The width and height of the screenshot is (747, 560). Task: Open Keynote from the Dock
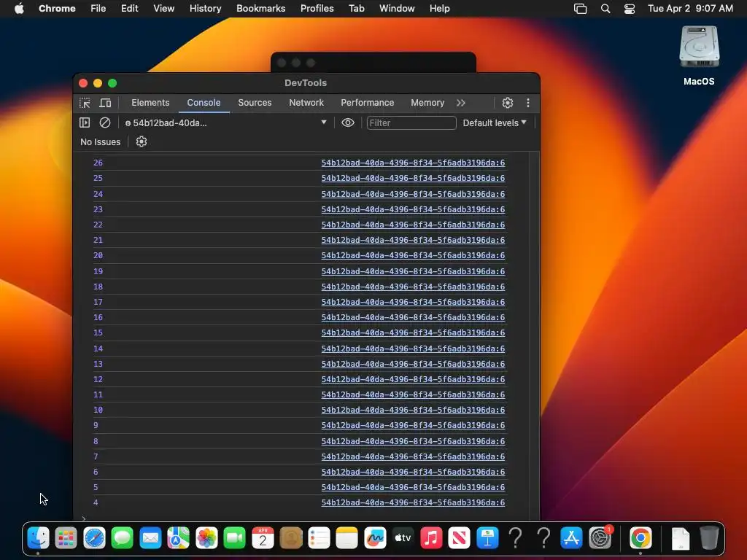click(x=487, y=538)
